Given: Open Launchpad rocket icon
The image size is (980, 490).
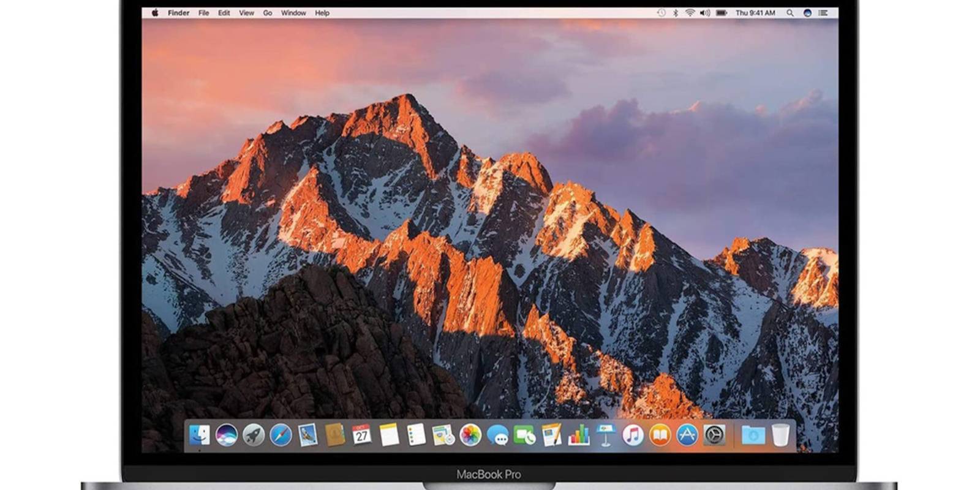Looking at the screenshot, I should click(254, 435).
